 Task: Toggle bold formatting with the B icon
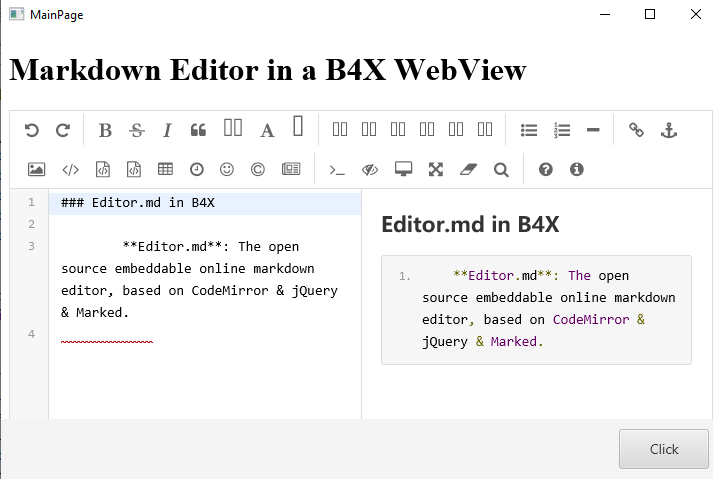pyautogui.click(x=105, y=131)
